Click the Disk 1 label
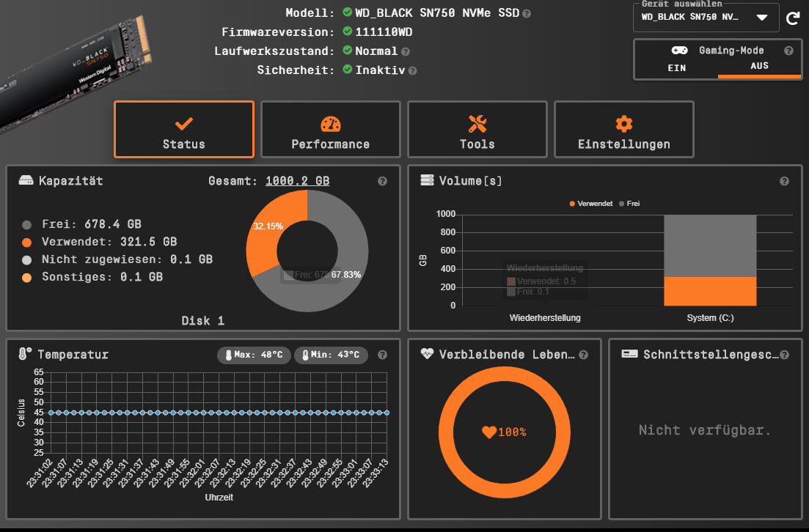Image resolution: width=809 pixels, height=532 pixels. click(202, 321)
